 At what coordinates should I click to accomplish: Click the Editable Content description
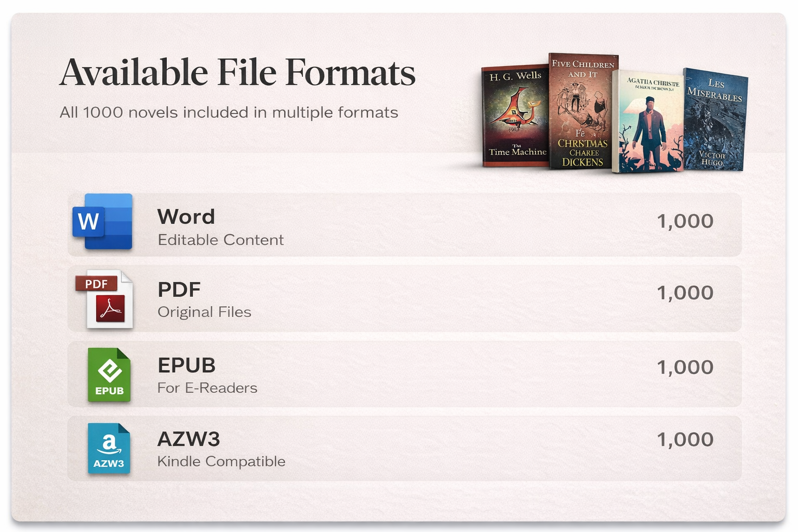(221, 240)
